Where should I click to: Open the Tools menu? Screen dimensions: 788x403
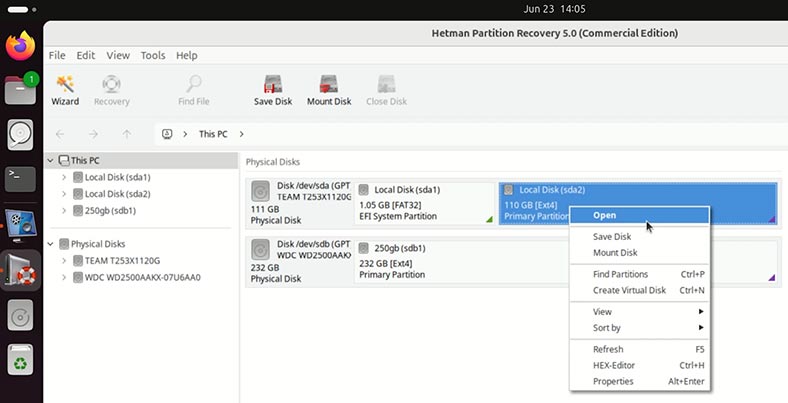click(153, 55)
